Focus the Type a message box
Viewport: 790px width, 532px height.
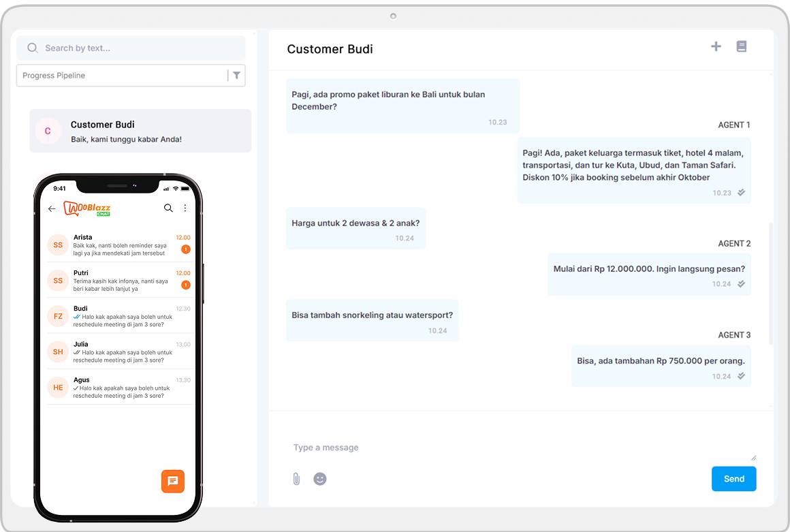coord(521,448)
